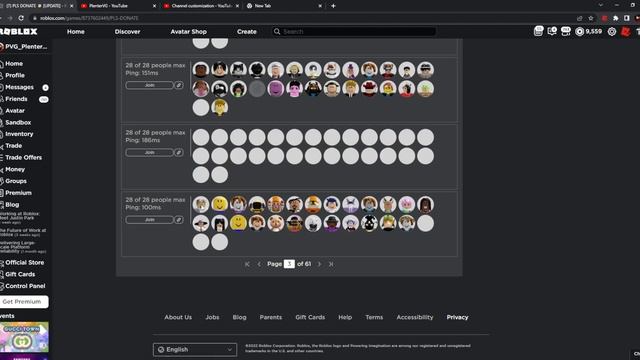
Task: Join the server with Ping 100ms
Action: point(149,220)
